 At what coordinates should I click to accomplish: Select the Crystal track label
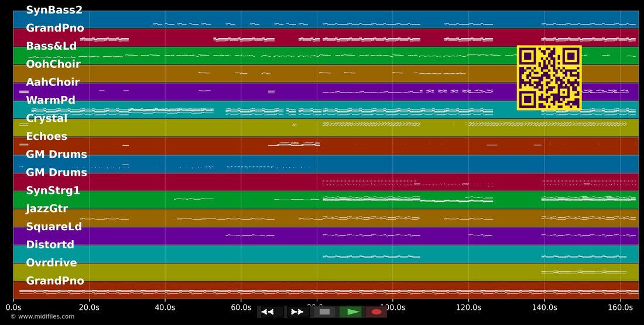47,118
